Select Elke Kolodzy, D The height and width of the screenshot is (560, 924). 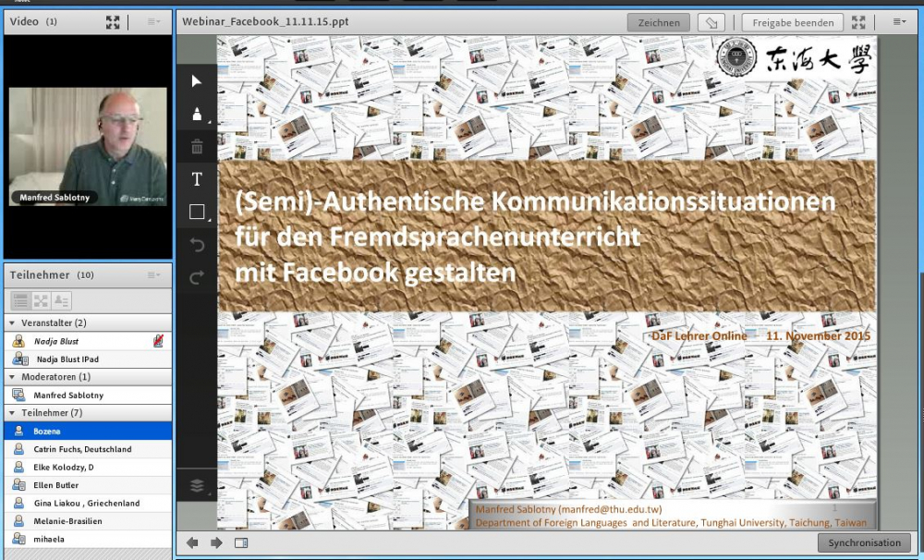pyautogui.click(x=88, y=467)
